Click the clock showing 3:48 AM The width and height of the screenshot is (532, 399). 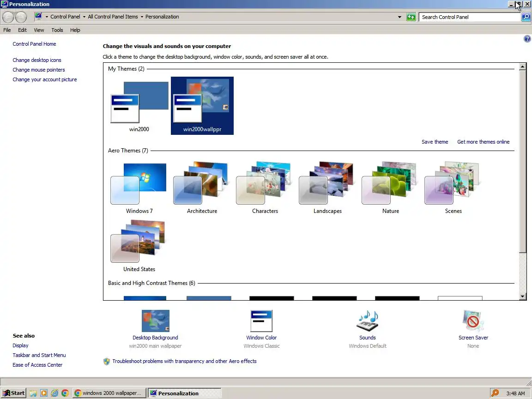pos(515,393)
